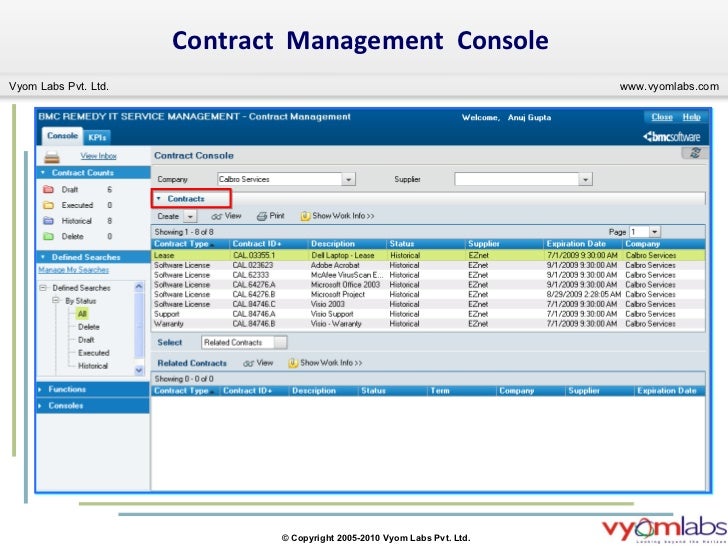Switch to the Console tab

pos(62,136)
